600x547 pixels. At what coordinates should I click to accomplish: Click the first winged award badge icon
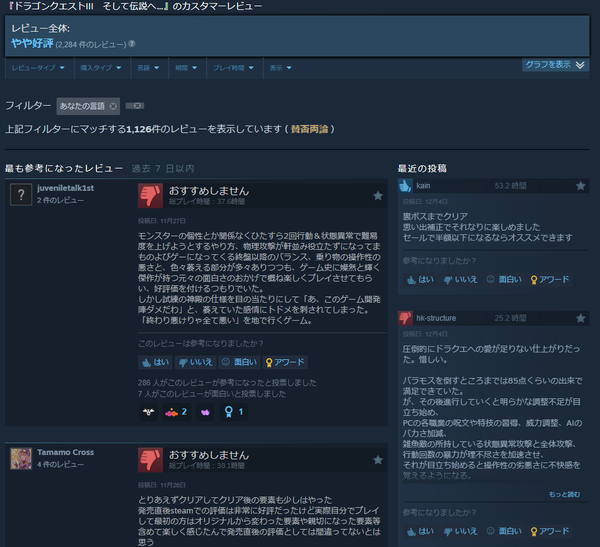[148, 412]
